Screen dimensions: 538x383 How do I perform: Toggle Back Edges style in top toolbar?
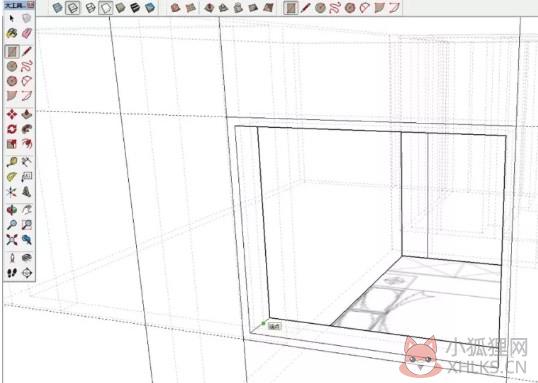pyautogui.click(x=73, y=8)
